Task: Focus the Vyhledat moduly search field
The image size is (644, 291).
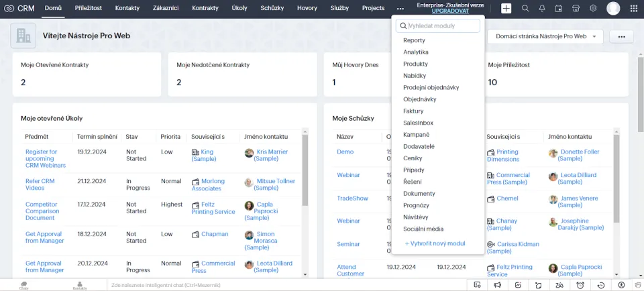Action: (438, 25)
